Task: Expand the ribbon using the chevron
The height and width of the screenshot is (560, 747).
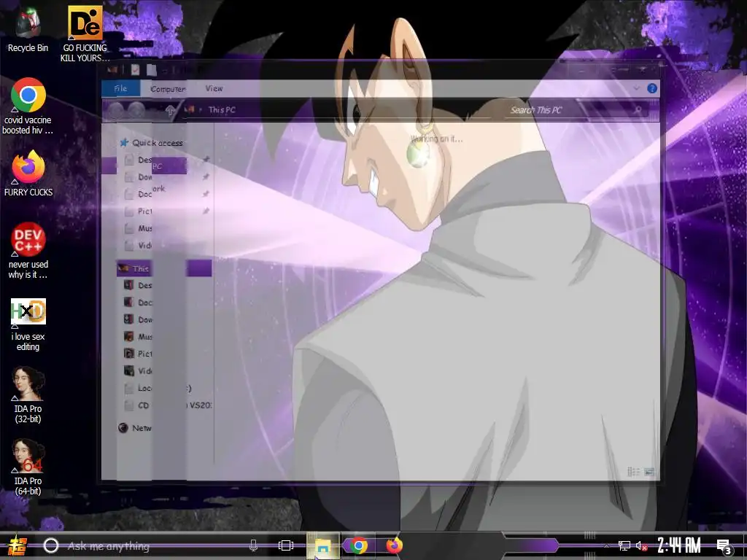Action: [x=636, y=88]
